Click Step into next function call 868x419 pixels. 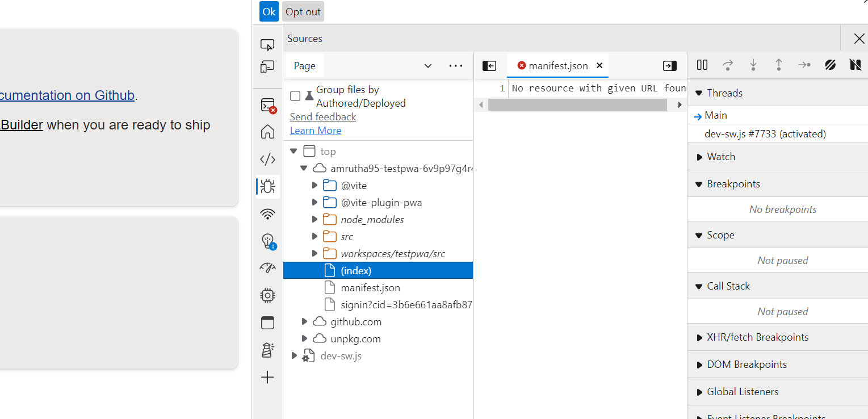[x=753, y=65]
